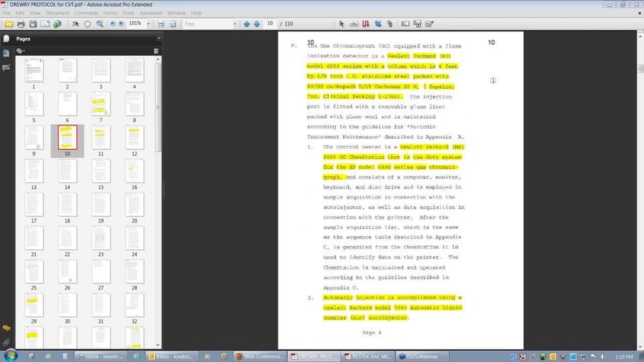Email the document via envelope icon
This screenshot has height=362, width=644.
(x=45, y=24)
